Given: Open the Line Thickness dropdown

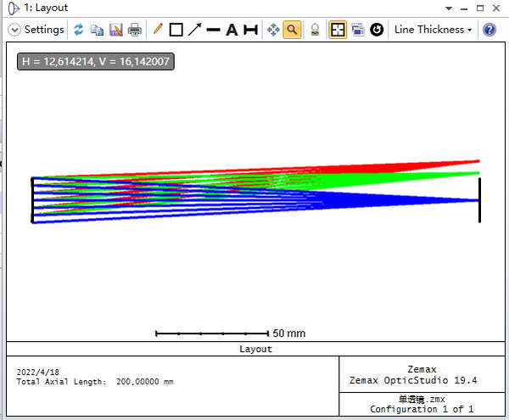Looking at the screenshot, I should pyautogui.click(x=433, y=30).
